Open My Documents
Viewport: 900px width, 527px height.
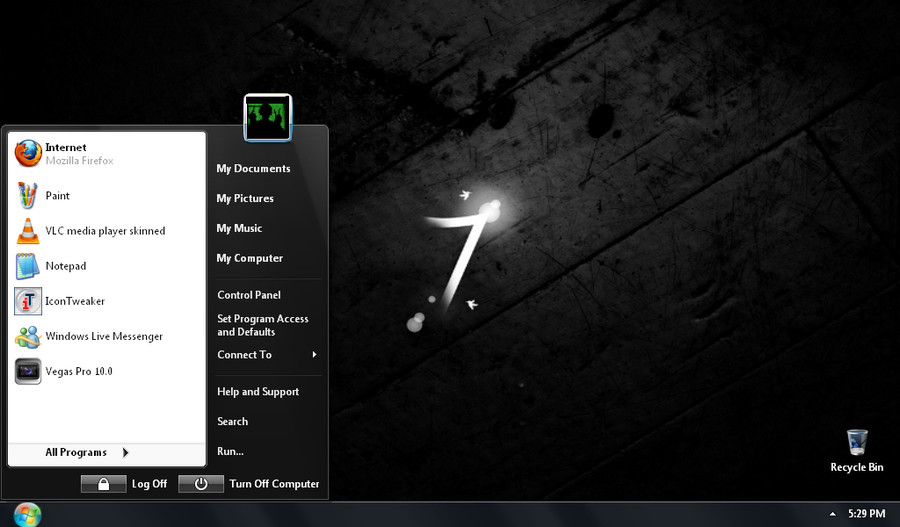tap(253, 169)
